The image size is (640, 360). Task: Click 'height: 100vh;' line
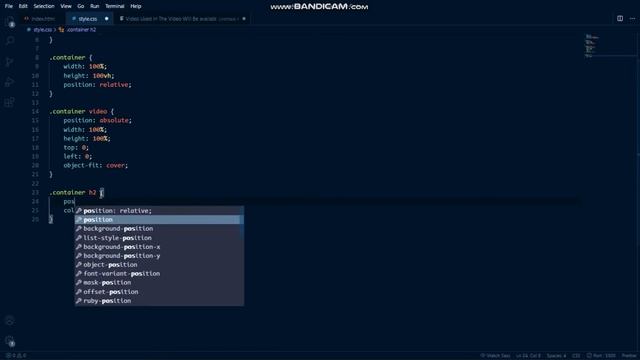(x=89, y=76)
